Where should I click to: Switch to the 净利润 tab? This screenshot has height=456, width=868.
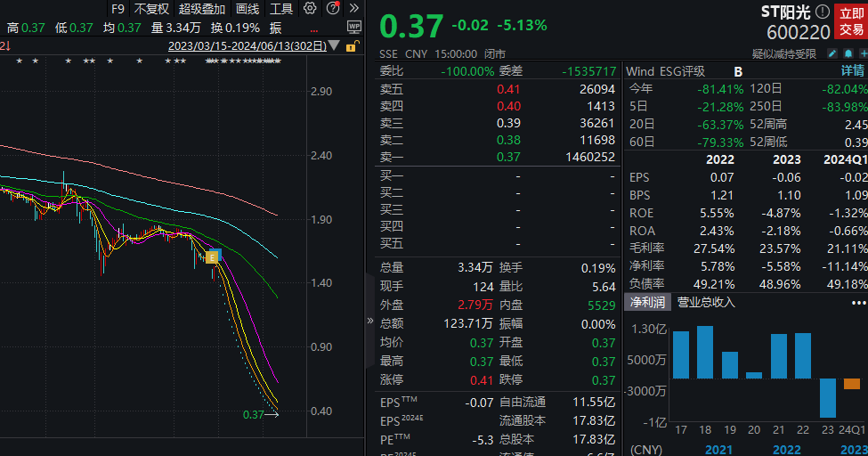point(647,302)
